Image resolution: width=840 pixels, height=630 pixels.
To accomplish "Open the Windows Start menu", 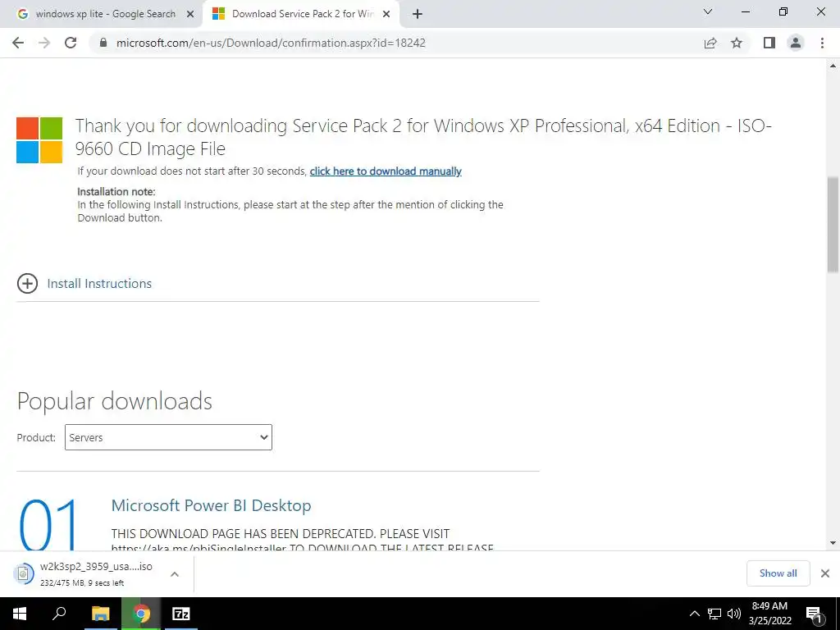I will click(20, 614).
